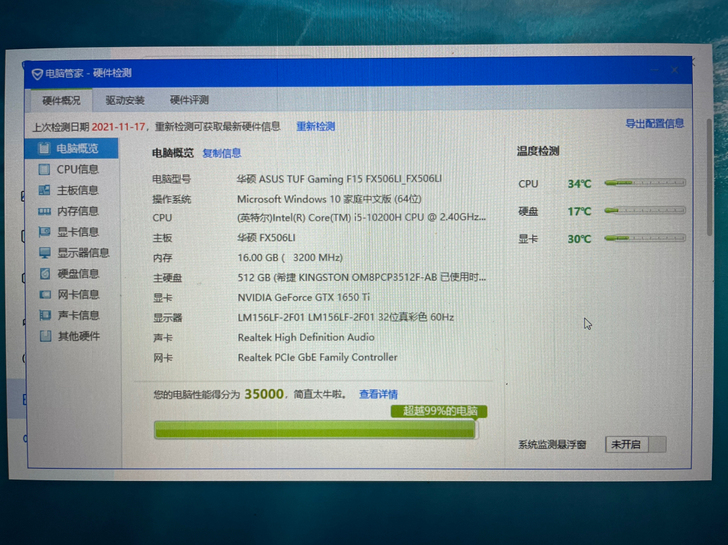Viewport: 728px width, 545px height.
Task: Open 内存信息 memory icon
Action: click(45, 211)
